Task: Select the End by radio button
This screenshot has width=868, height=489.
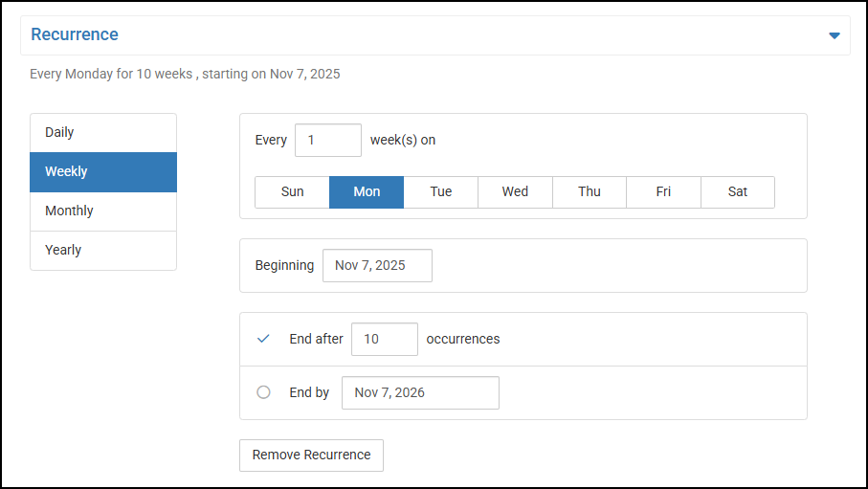Action: pos(264,392)
